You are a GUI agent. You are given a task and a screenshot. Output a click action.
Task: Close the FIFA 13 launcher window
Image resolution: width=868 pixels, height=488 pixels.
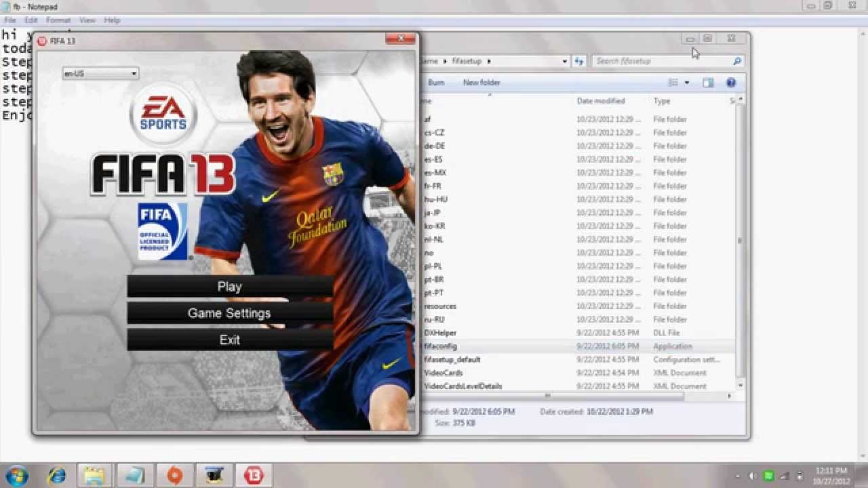point(401,39)
